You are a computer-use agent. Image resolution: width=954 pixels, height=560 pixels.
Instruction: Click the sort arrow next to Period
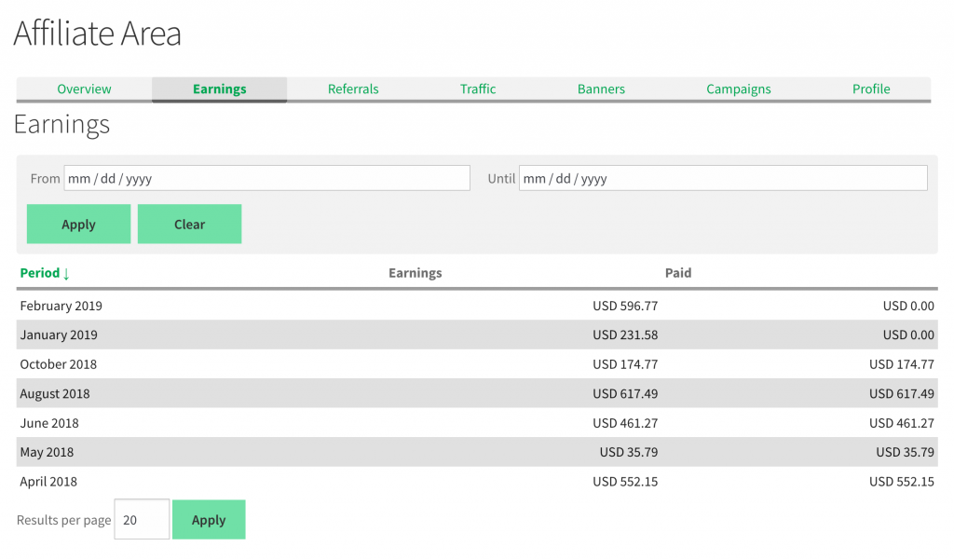[66, 273]
